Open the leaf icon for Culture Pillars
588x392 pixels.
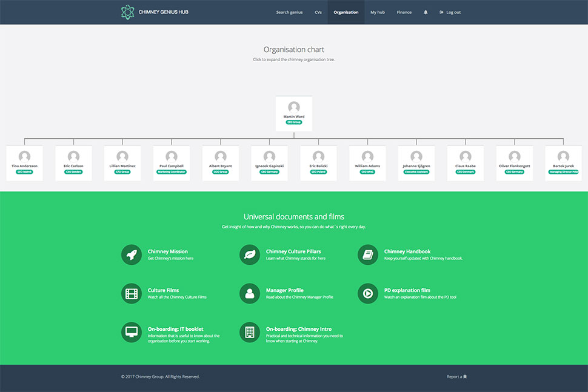(250, 254)
